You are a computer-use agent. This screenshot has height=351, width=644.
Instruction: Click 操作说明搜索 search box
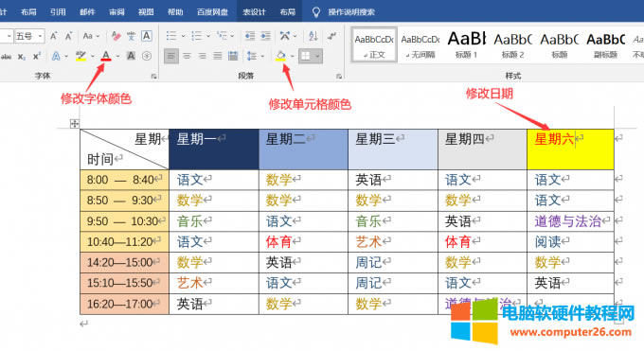tap(351, 12)
